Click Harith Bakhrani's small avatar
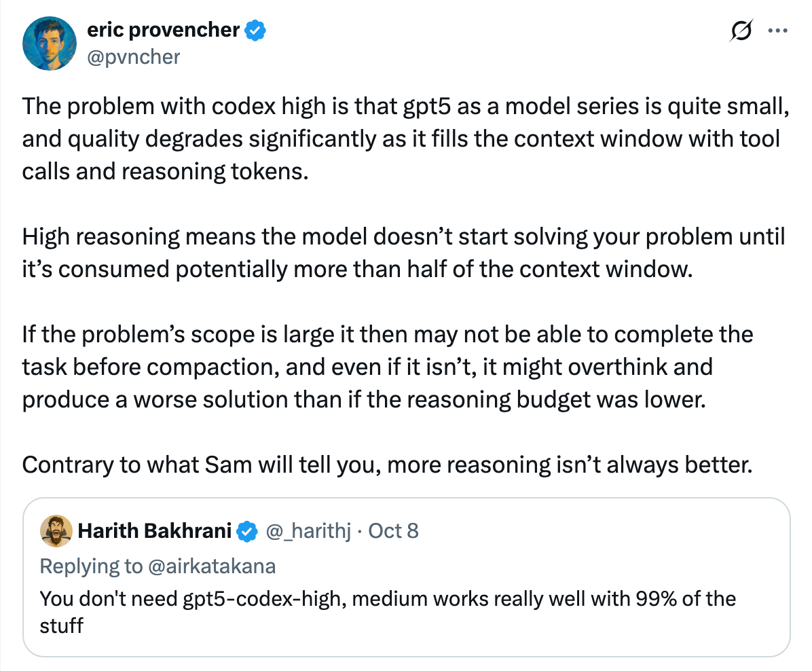This screenshot has width=812, height=671. (x=56, y=530)
